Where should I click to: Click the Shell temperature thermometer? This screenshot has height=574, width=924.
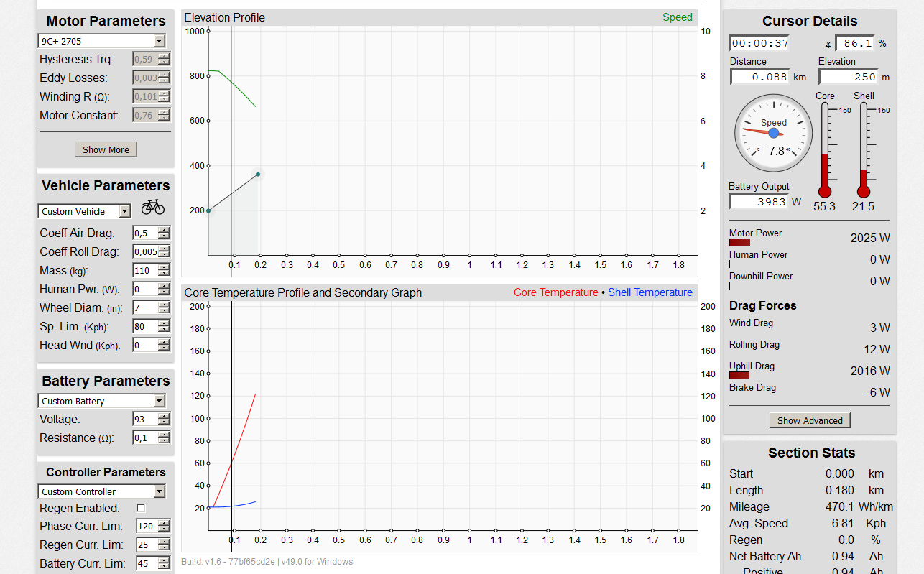tap(864, 150)
